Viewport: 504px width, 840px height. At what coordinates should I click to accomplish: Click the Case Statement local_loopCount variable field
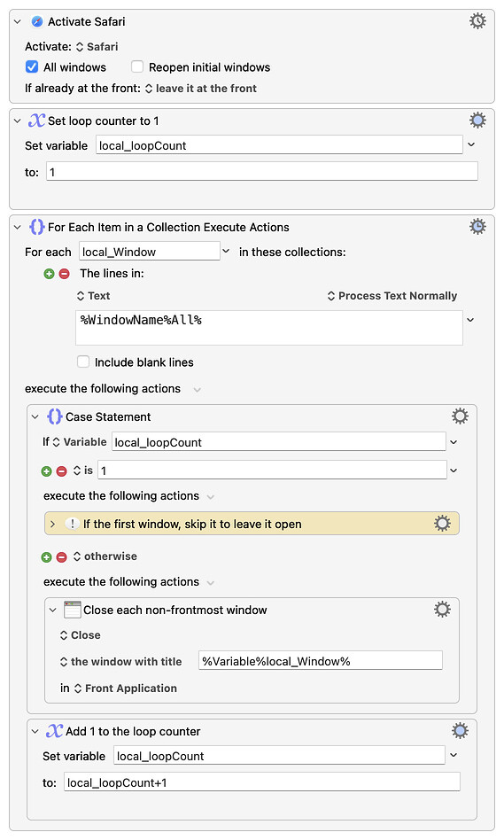(278, 442)
